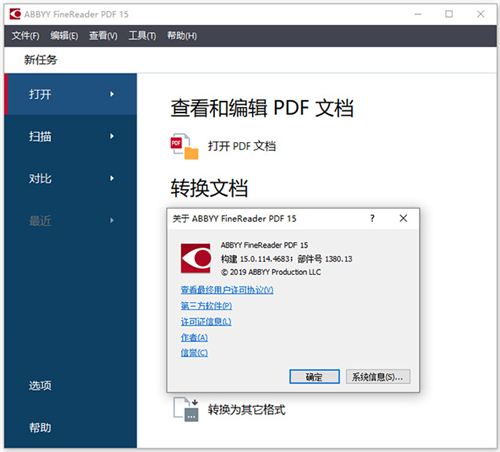500x452 pixels.
Task: Click the question mark help icon in dialog
Action: pyautogui.click(x=372, y=218)
